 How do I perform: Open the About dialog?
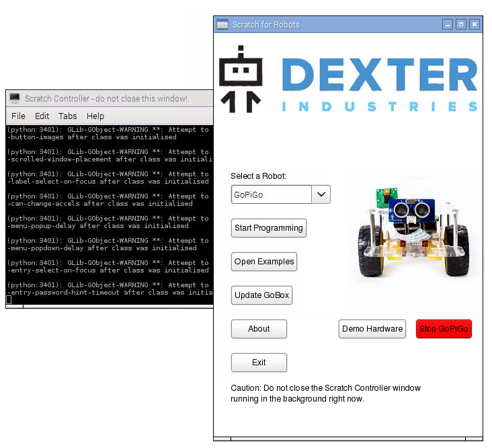coord(259,329)
